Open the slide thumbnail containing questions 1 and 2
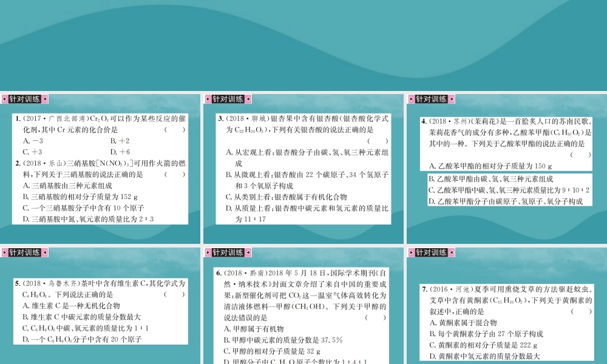 pyautogui.click(x=100, y=169)
